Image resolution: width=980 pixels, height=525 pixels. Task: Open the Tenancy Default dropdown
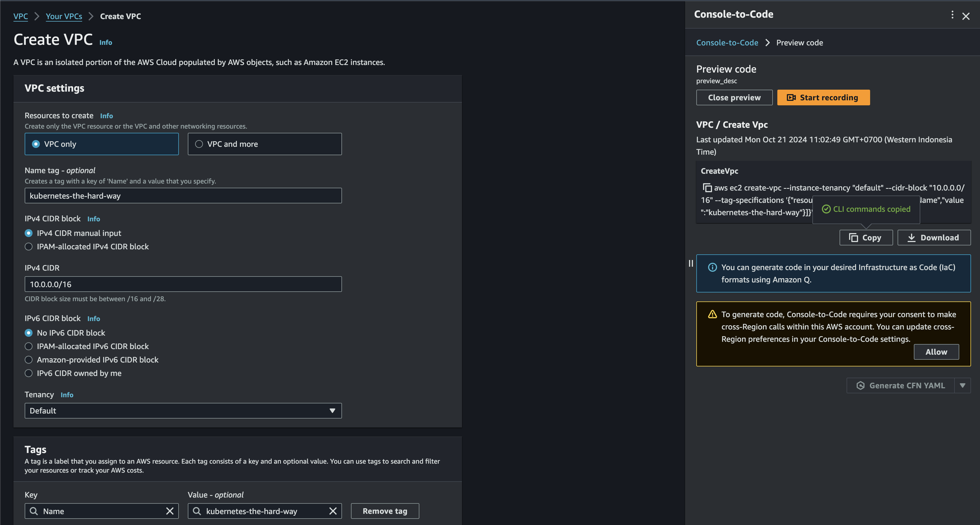point(183,411)
